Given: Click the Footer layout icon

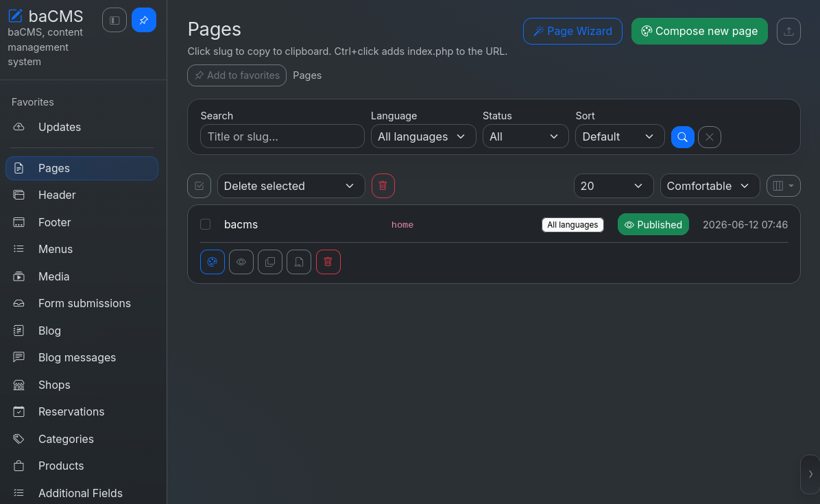Looking at the screenshot, I should [19, 222].
